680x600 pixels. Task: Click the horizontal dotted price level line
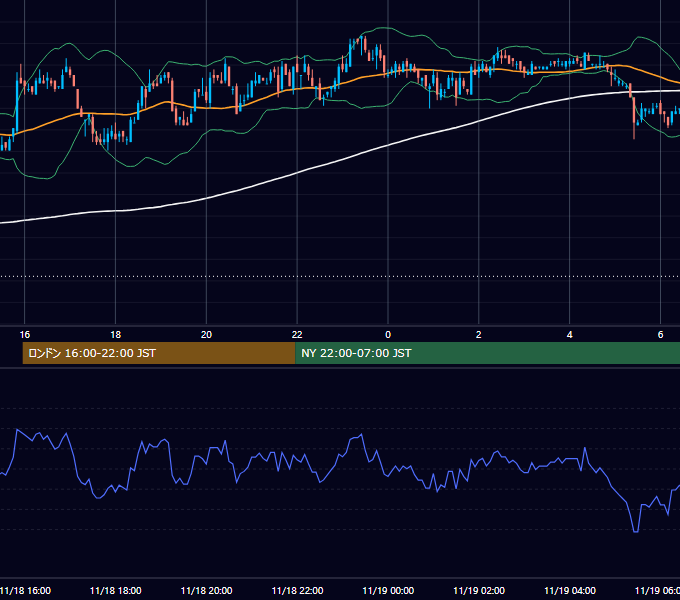click(340, 276)
